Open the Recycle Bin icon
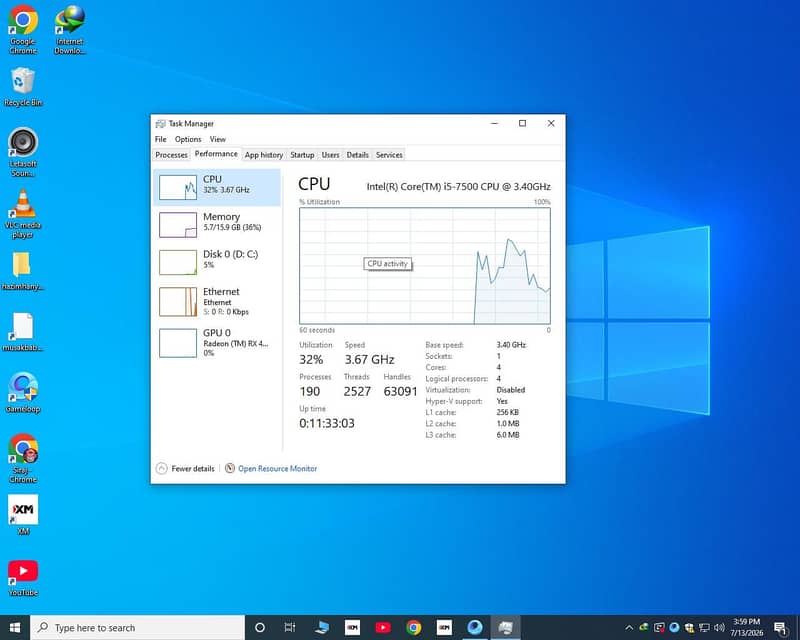Viewport: 800px width, 640px height. click(x=23, y=87)
